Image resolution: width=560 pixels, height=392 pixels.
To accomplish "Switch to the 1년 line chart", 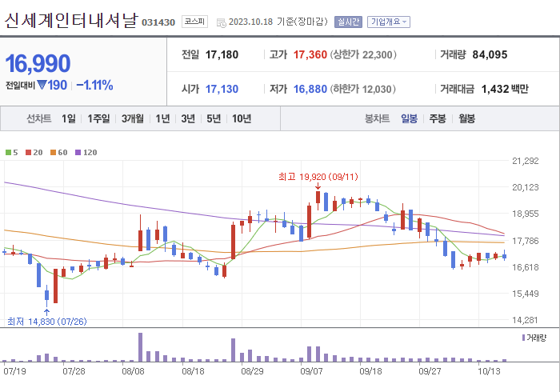I will tap(162, 118).
